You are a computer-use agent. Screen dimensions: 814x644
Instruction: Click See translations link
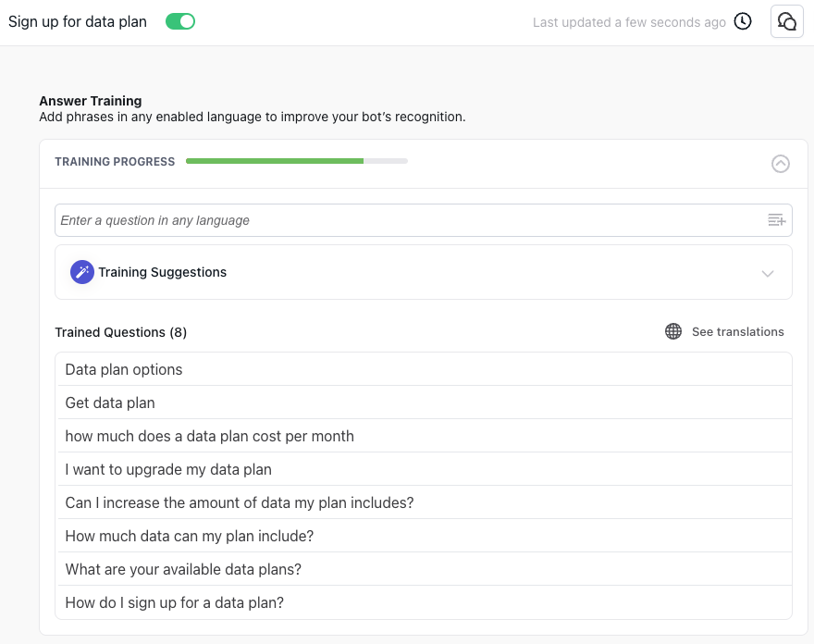click(x=737, y=331)
